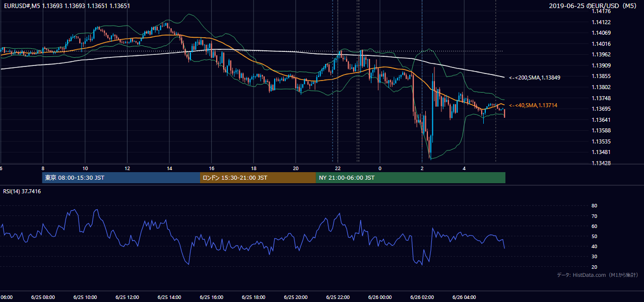Click the 6/26 04:00 date label
The width and height of the screenshot is (644, 302).
click(464, 297)
